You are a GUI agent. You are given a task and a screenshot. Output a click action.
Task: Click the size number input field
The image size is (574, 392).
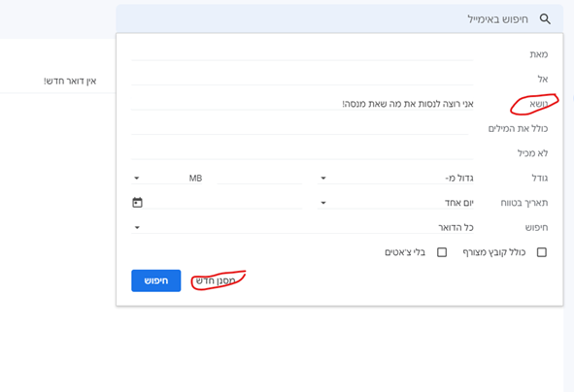pos(259,179)
